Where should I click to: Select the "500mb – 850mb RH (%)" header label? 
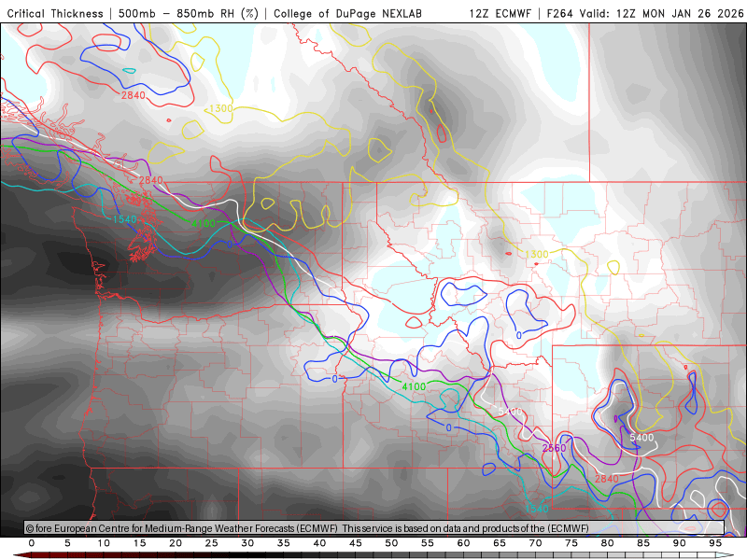click(x=189, y=13)
